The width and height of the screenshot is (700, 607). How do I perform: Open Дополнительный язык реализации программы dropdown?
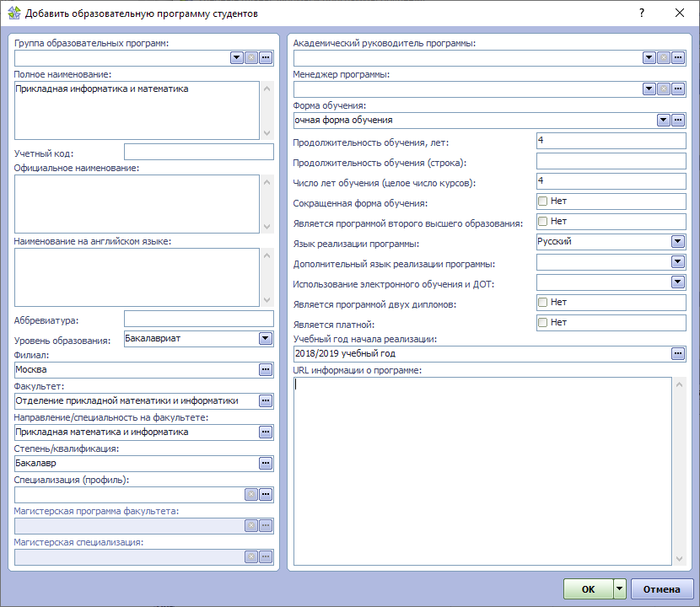678,261
